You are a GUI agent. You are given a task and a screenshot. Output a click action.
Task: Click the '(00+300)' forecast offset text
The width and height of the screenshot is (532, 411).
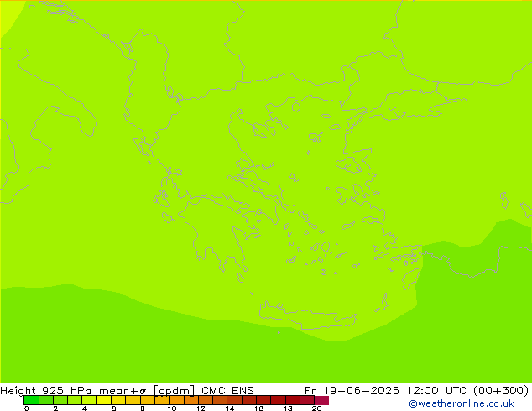pos(501,391)
